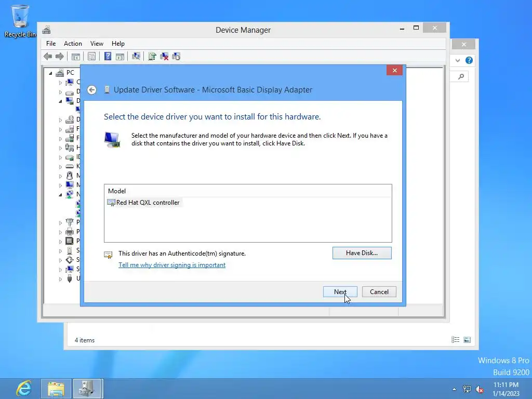Toggle the Show/Hide Console Tree toolbar icon

76,56
